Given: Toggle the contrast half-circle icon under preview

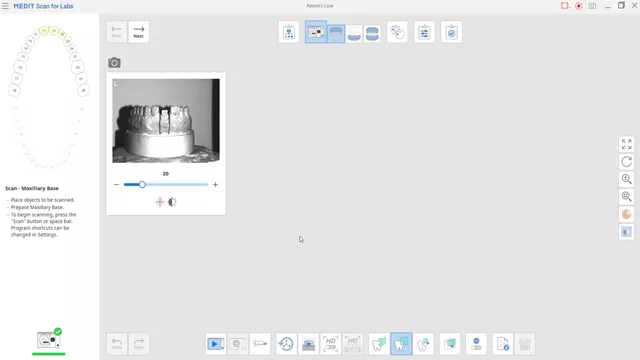Looking at the screenshot, I should [172, 202].
